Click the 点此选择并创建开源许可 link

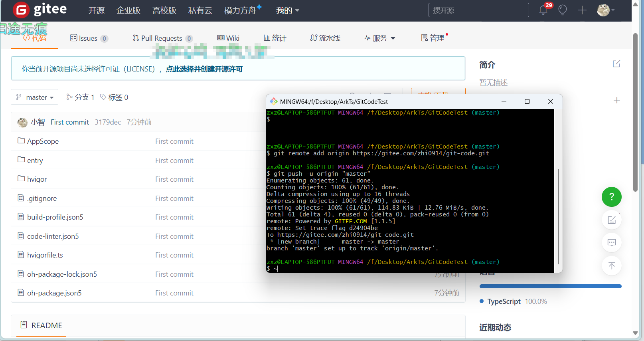[x=204, y=69]
